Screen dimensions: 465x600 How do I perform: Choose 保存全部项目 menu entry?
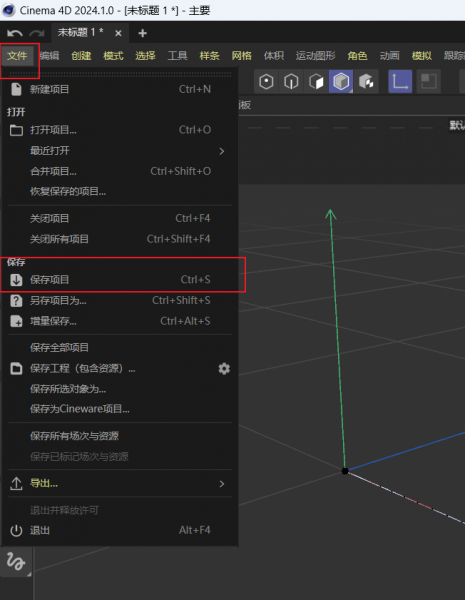tap(120, 347)
